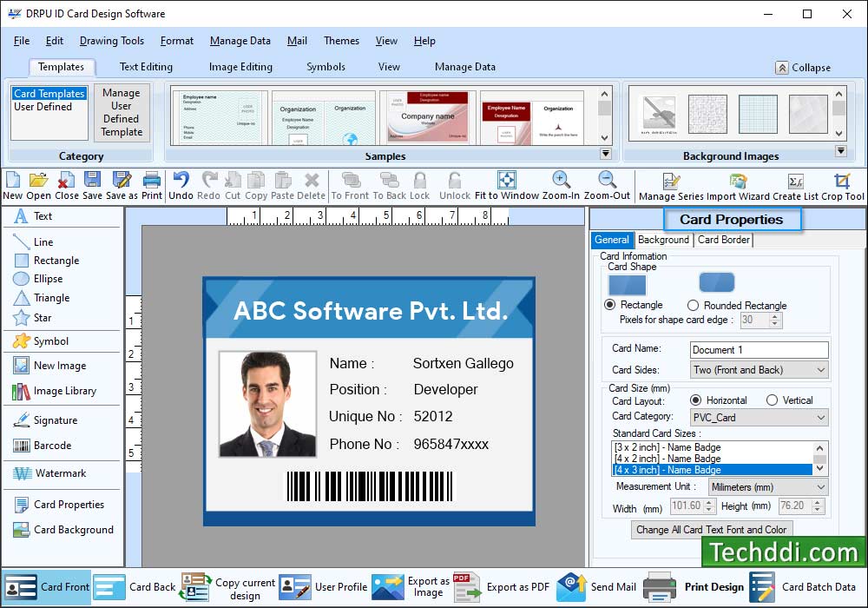Select the Rectangle shape tool
The height and width of the screenshot is (608, 868).
(46, 261)
